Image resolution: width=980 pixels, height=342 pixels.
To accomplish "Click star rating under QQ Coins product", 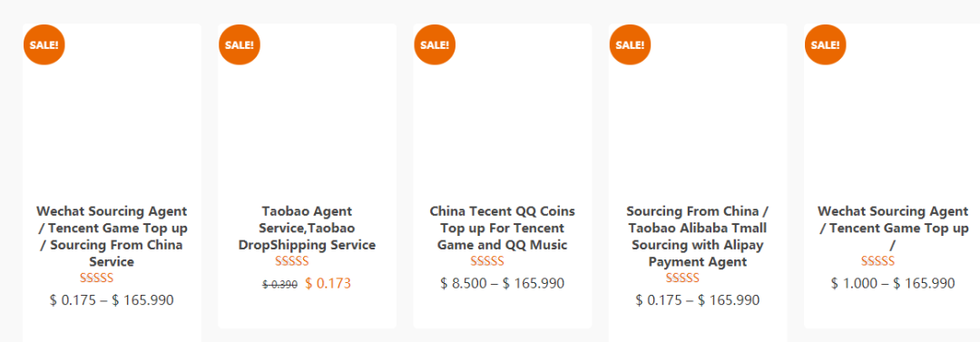I will (x=487, y=261).
